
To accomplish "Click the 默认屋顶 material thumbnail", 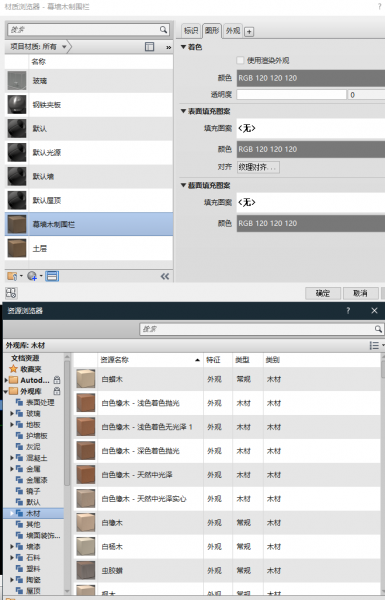I will click(17, 200).
